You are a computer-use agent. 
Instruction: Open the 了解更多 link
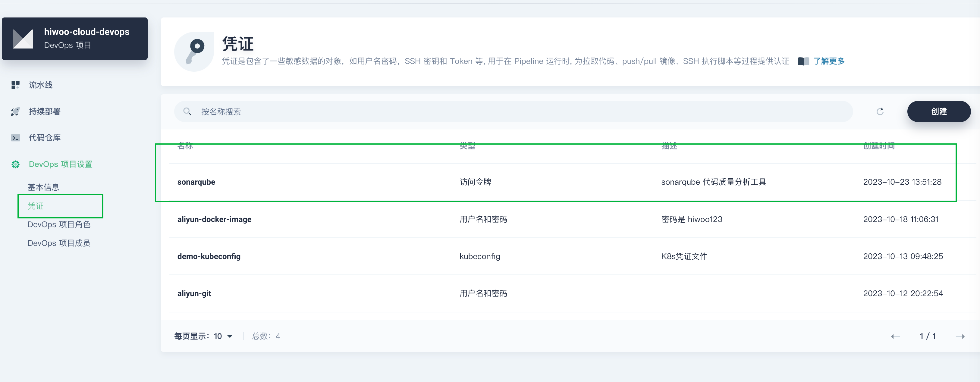point(829,61)
